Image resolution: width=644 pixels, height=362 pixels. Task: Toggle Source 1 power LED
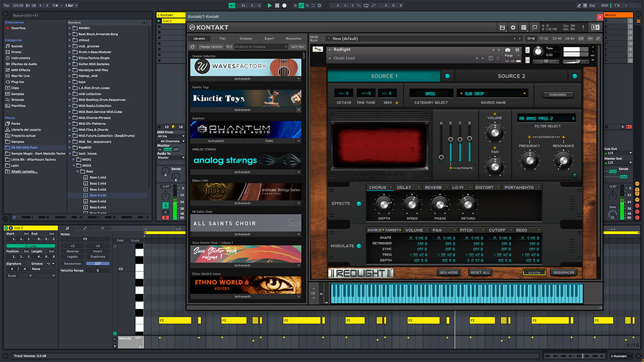point(447,76)
